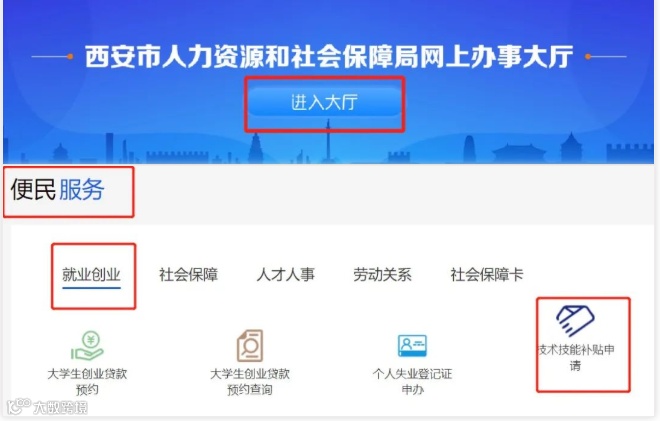660x421 pixels.
Task: Click the green money-in-hand loan appointment icon
Action: click(x=88, y=346)
